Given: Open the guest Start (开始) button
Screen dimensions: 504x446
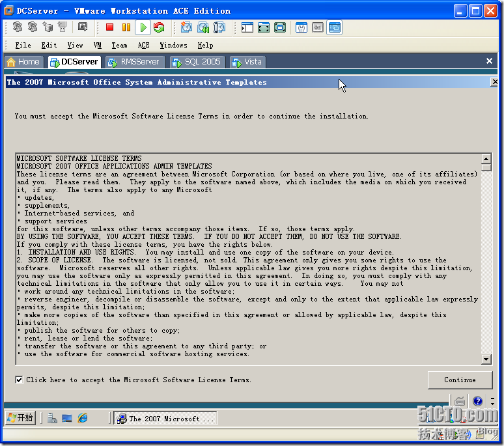Looking at the screenshot, I should (x=21, y=418).
